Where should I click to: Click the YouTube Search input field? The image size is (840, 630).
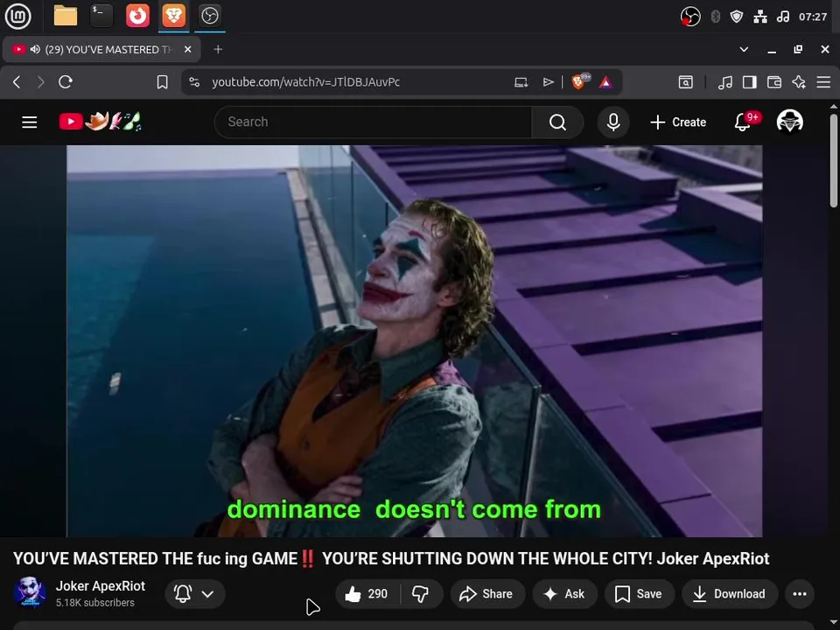point(374,122)
